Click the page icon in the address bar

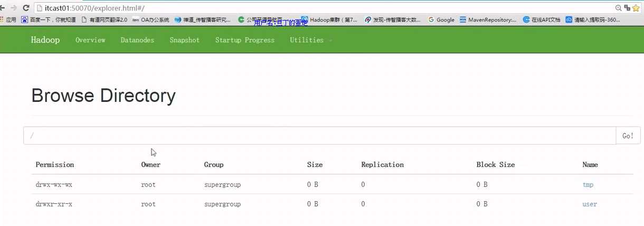tap(40, 8)
